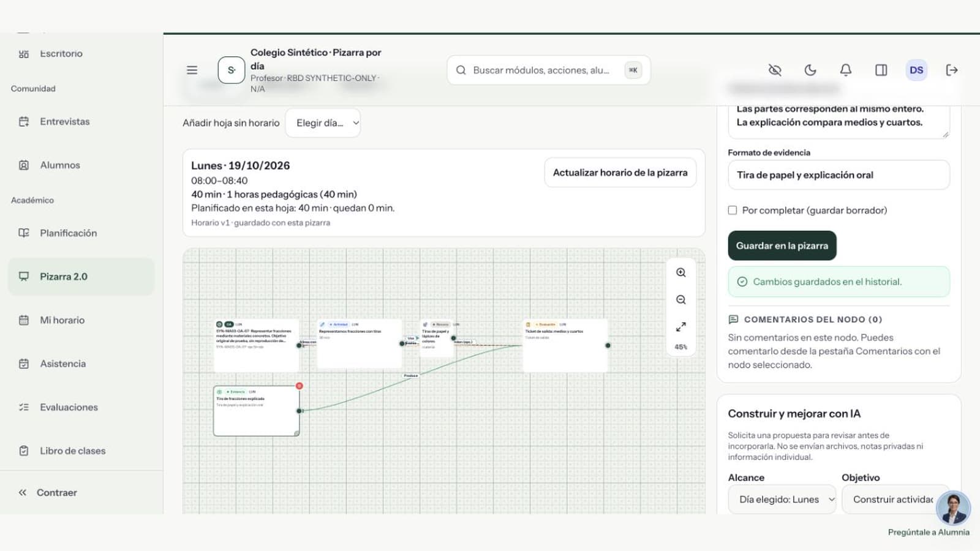Select the 'Ticket de salida' evaluation node
The image size is (980, 551).
[565, 345]
